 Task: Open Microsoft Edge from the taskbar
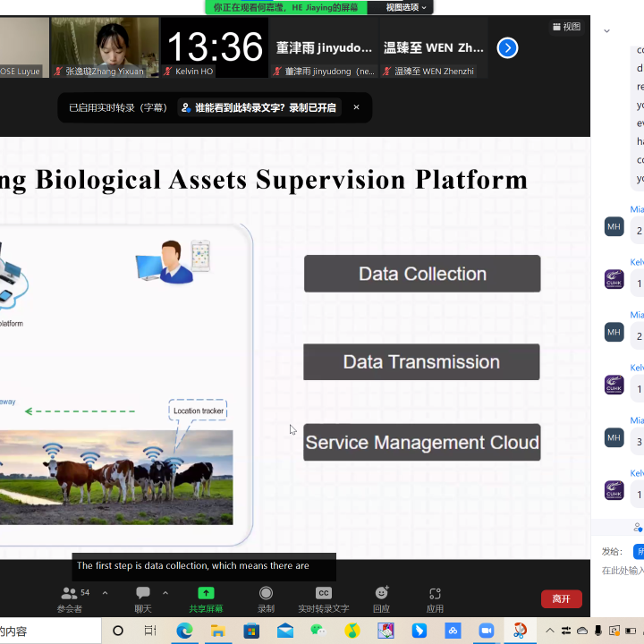184,631
